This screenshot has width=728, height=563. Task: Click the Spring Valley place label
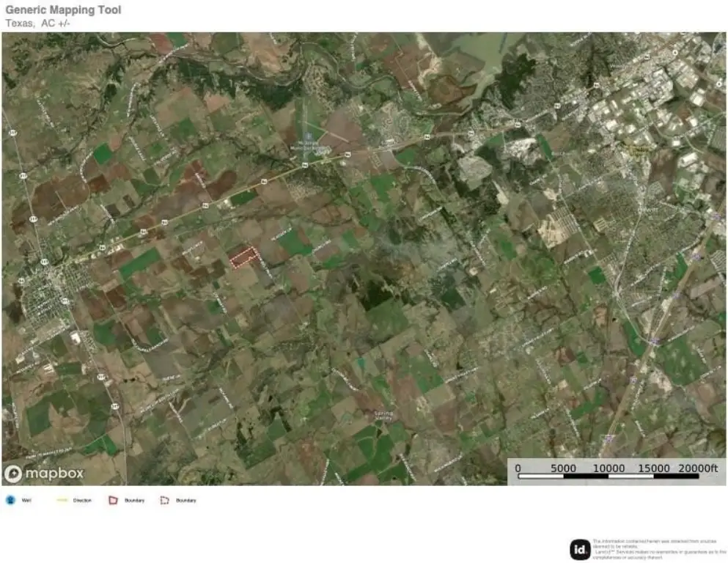click(x=383, y=416)
